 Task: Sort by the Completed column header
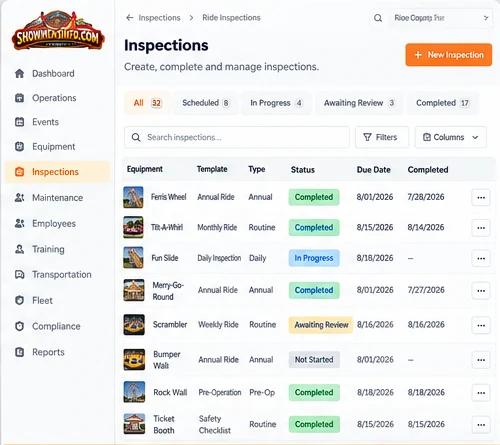(x=428, y=170)
